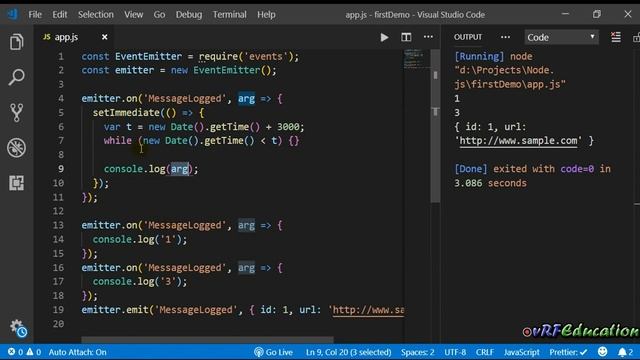Viewport: 640px width, 360px height.
Task: Open the Search view in activity bar
Action: tap(16, 77)
